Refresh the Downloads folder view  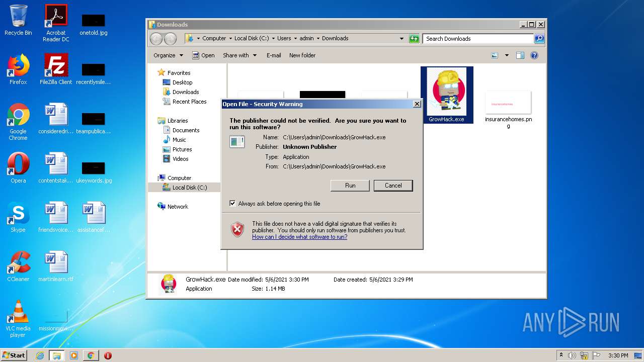click(414, 39)
